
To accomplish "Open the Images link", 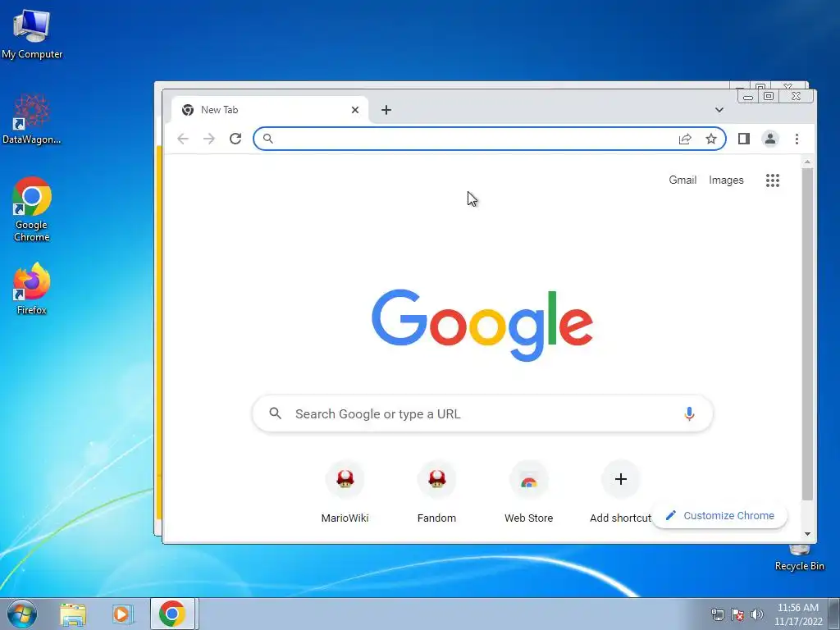I will (x=726, y=180).
